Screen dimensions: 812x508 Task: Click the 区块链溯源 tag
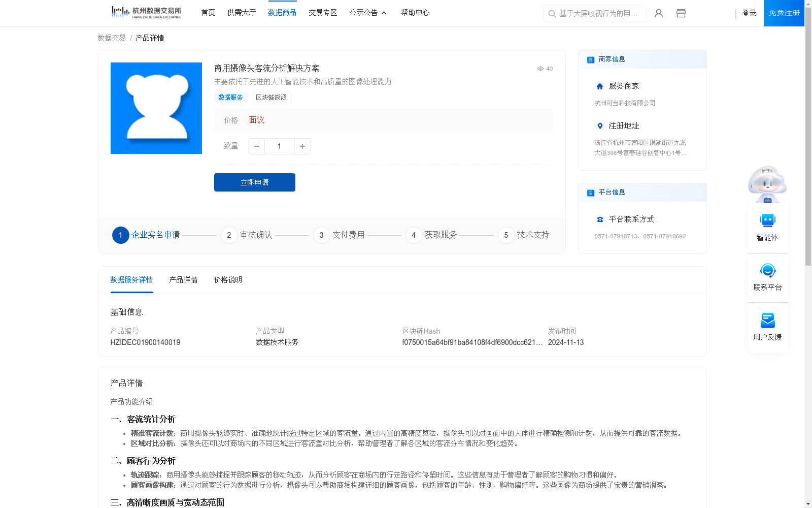click(x=271, y=98)
